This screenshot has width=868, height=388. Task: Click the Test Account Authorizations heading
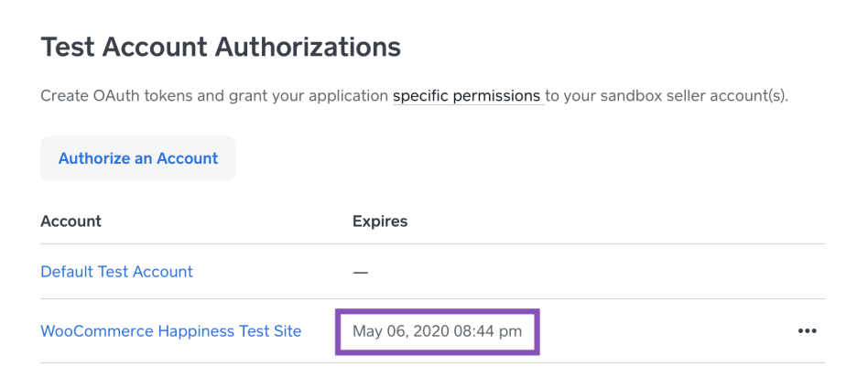(x=221, y=47)
